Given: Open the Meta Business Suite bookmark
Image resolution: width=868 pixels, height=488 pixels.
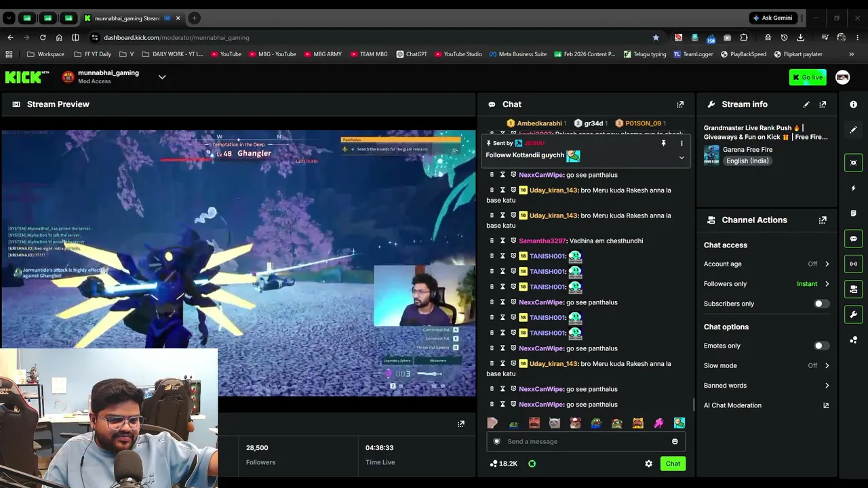Looking at the screenshot, I should (x=517, y=54).
